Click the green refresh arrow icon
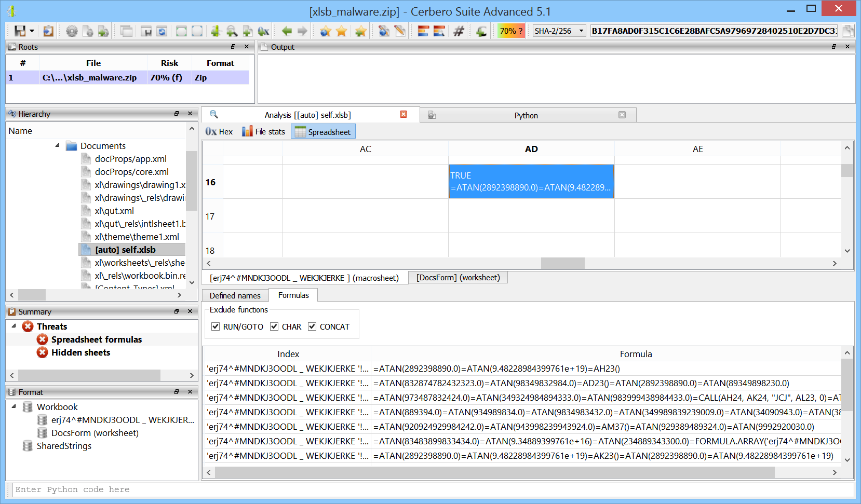This screenshot has height=504, width=861. pos(481,31)
